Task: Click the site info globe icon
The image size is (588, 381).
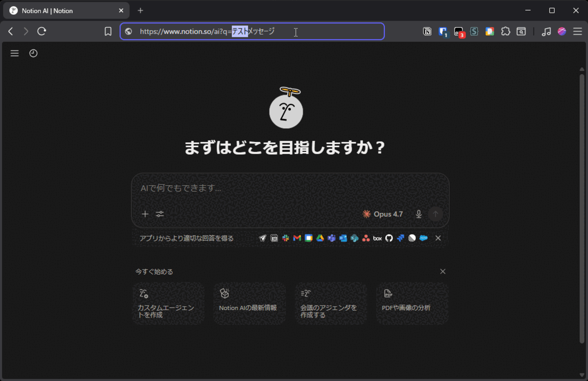Action: pyautogui.click(x=128, y=31)
